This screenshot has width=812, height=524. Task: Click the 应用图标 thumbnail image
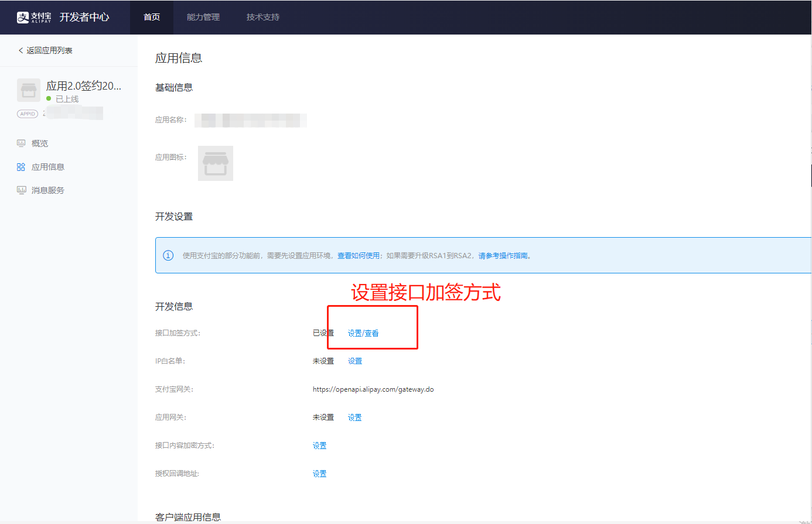216,163
